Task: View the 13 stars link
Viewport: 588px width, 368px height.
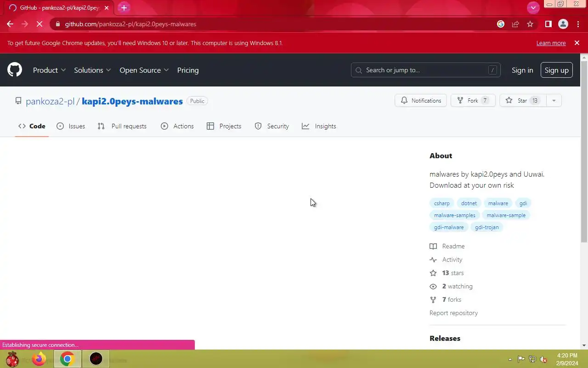Action: click(447, 273)
